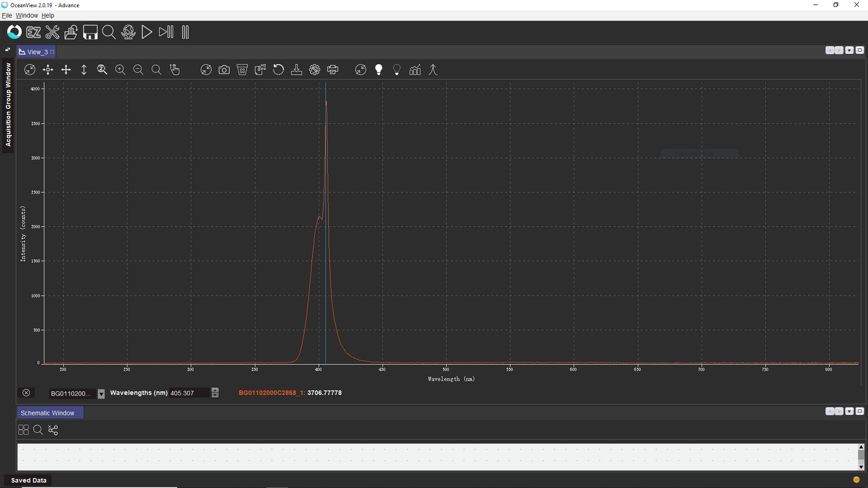
Task: Click the magnifier with number zoom icon
Action: point(102,70)
